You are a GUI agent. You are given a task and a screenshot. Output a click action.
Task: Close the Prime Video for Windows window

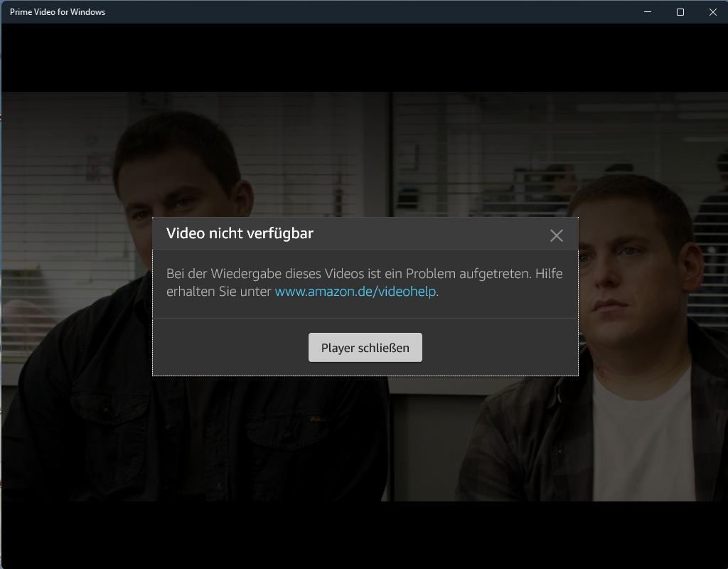pyautogui.click(x=712, y=12)
